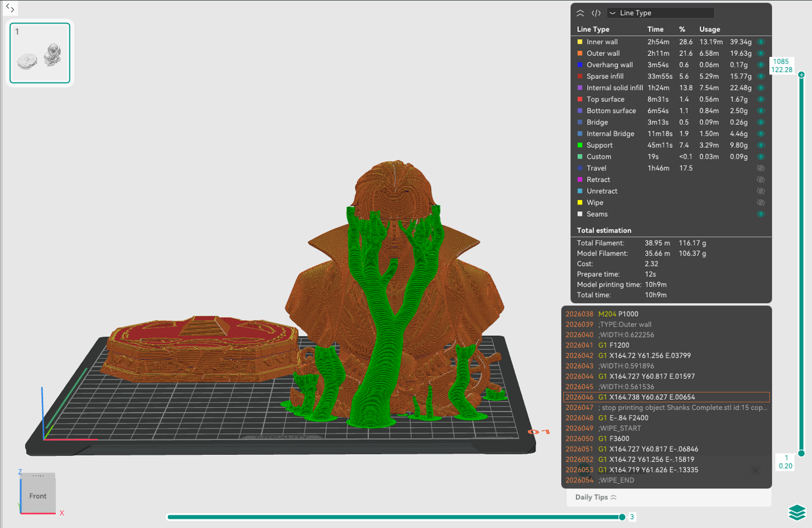
Task: Hide the Bridge line type
Action: tap(761, 122)
